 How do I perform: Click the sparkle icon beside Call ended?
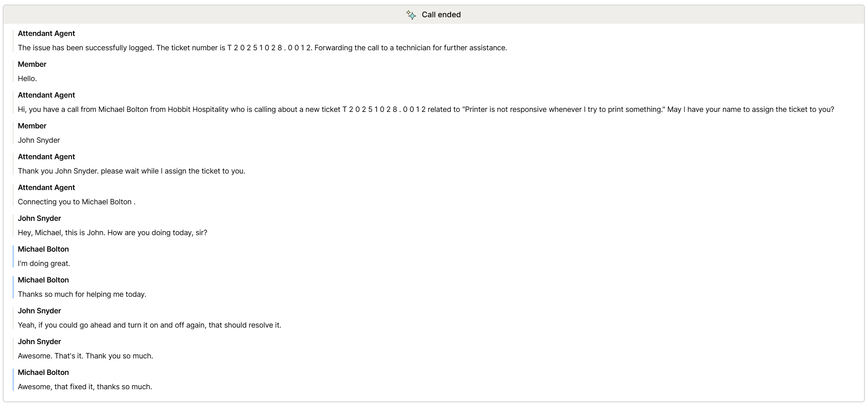point(411,15)
